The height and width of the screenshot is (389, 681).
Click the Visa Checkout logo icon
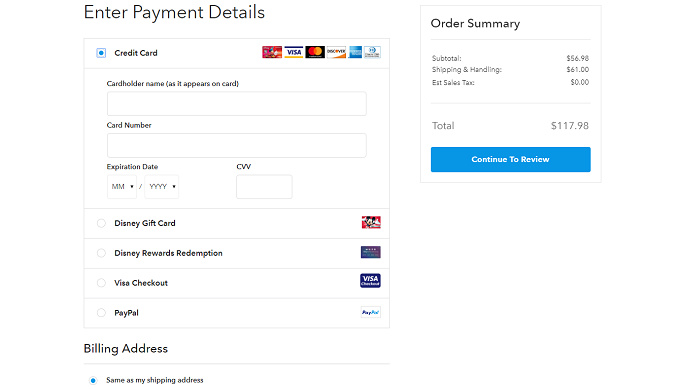[370, 280]
